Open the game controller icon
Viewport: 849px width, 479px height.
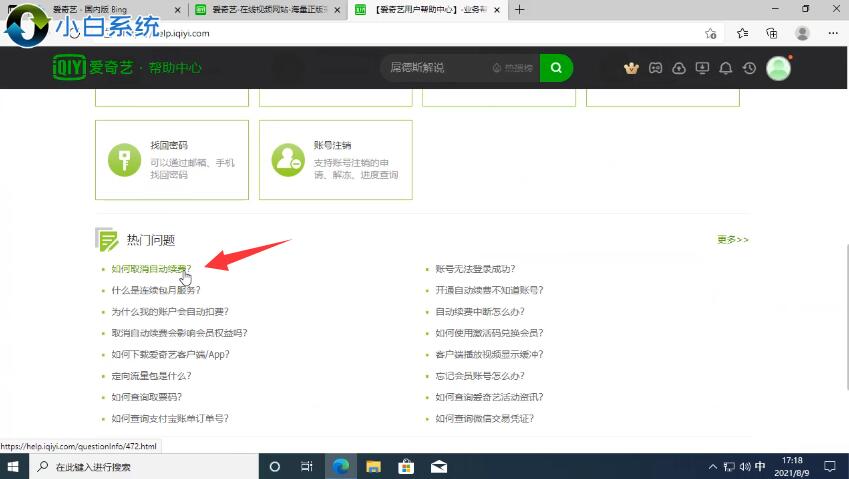pos(655,68)
